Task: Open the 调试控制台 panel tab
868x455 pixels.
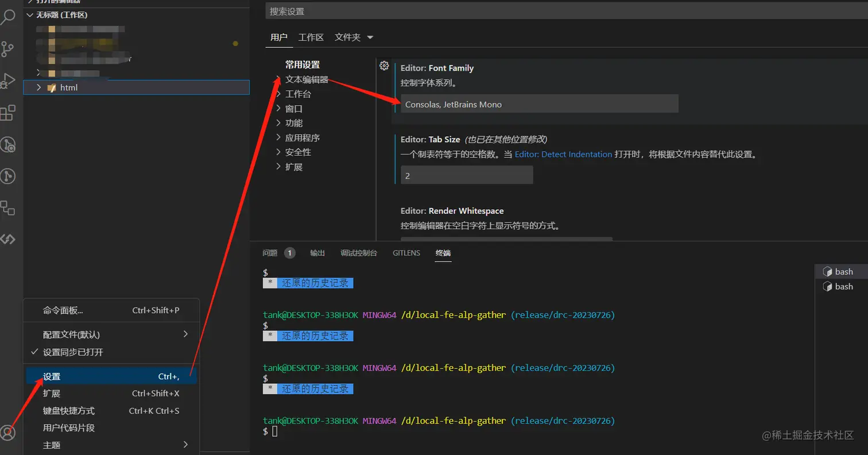Action: 359,253
